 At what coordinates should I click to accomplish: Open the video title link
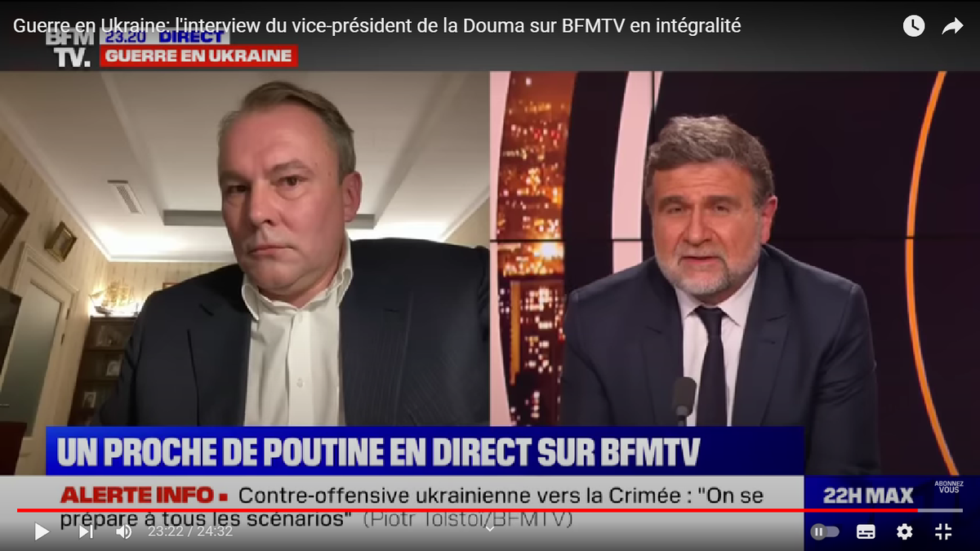(376, 26)
